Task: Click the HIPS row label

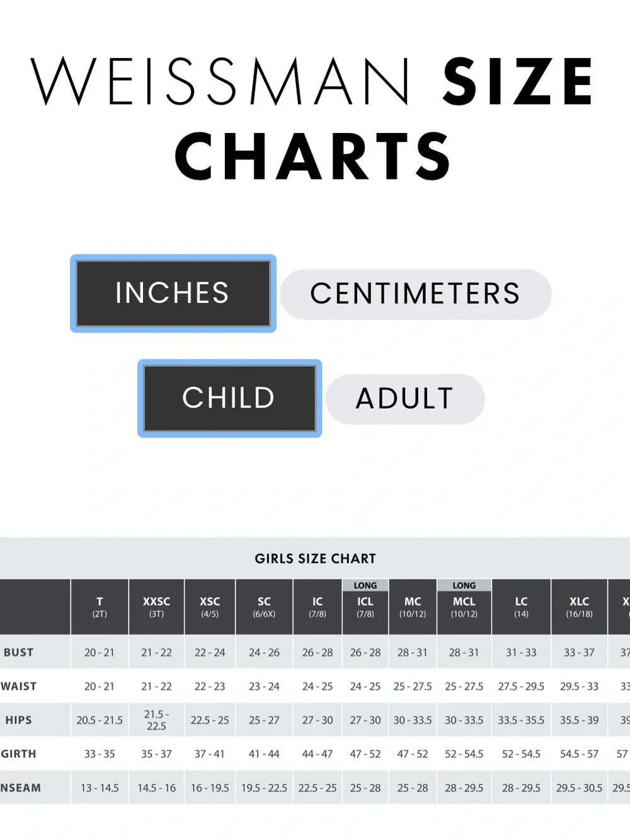Action: coord(18,720)
